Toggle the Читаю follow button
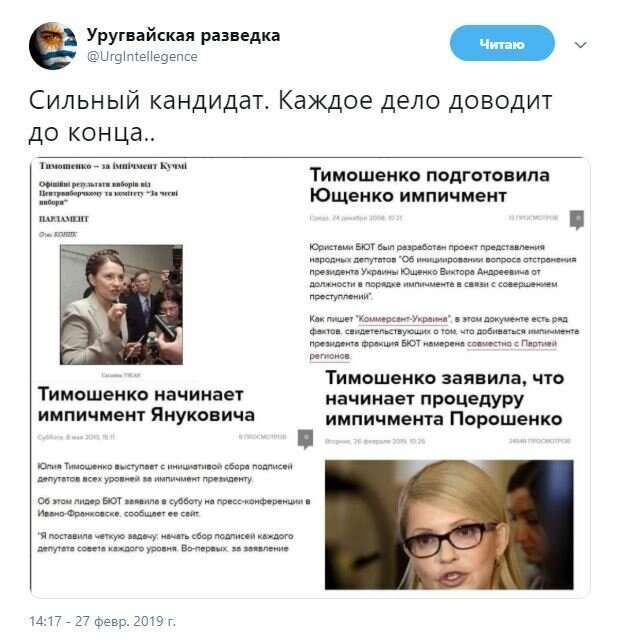Viewport: 622px width, 642px height. pyautogui.click(x=502, y=43)
